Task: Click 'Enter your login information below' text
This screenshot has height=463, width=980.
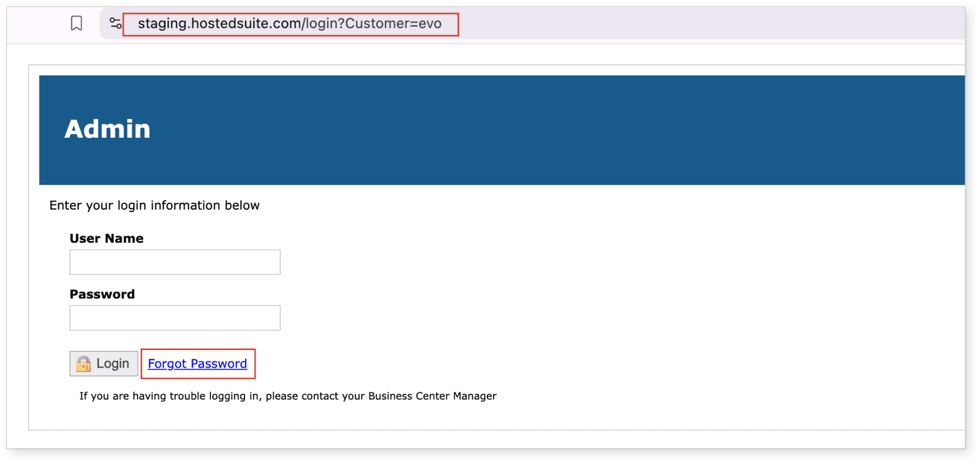Action: tap(155, 205)
